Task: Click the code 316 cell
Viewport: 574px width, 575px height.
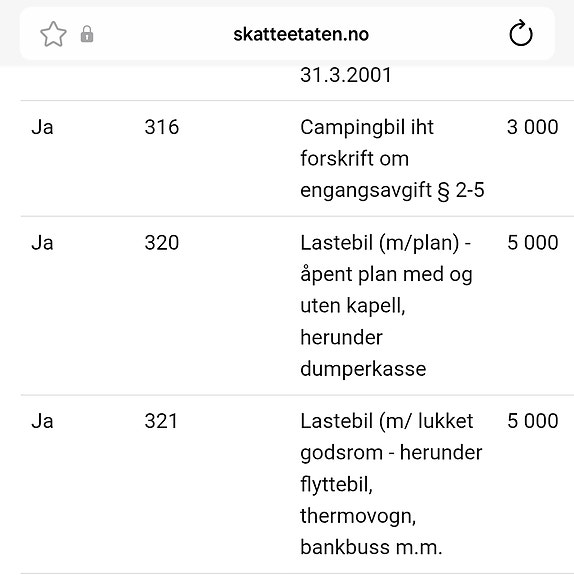Action: click(162, 127)
